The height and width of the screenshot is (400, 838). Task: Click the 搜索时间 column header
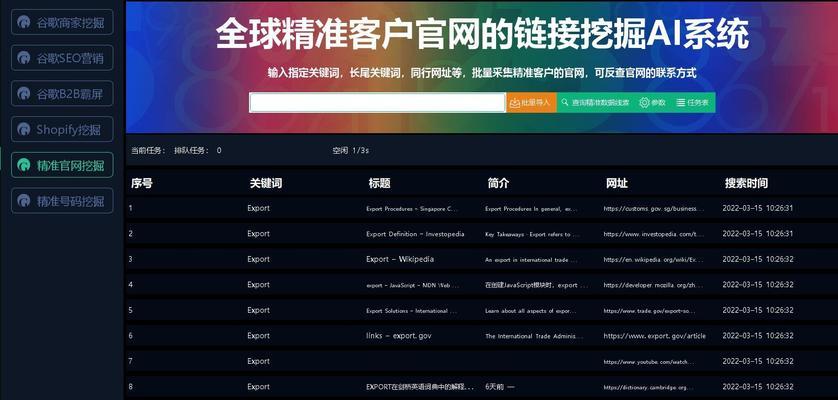(x=746, y=183)
